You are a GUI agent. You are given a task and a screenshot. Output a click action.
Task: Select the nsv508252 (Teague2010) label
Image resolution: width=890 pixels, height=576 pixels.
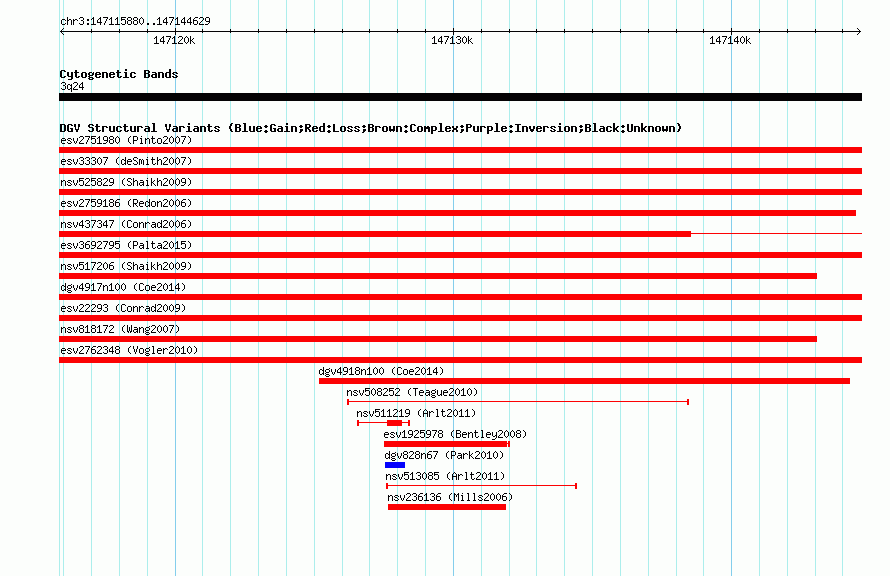click(412, 392)
